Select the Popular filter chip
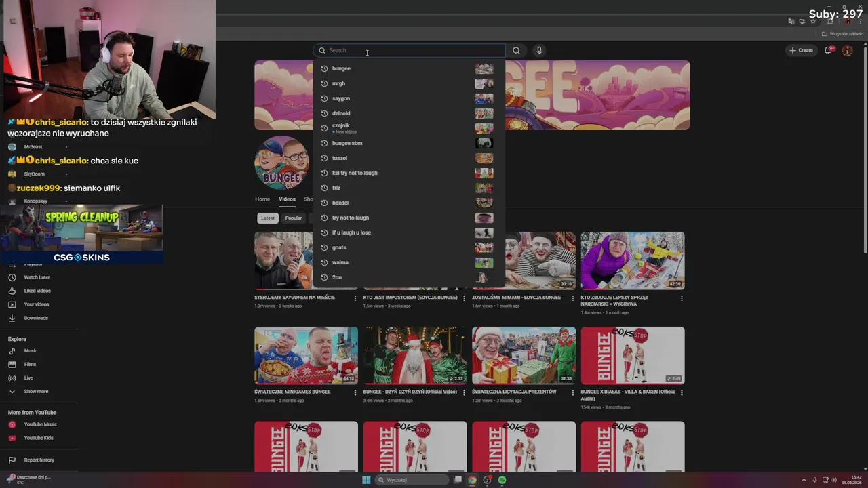The width and height of the screenshot is (868, 488). (294, 218)
